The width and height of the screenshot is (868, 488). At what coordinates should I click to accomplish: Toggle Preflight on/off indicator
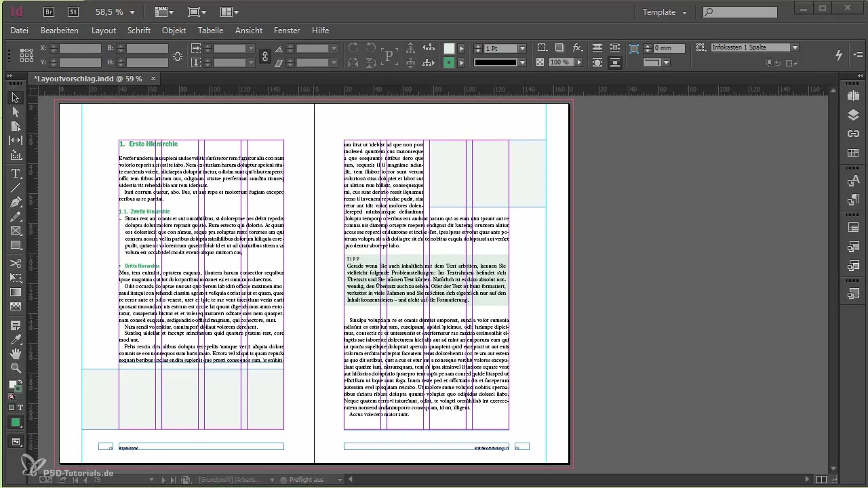point(284,480)
